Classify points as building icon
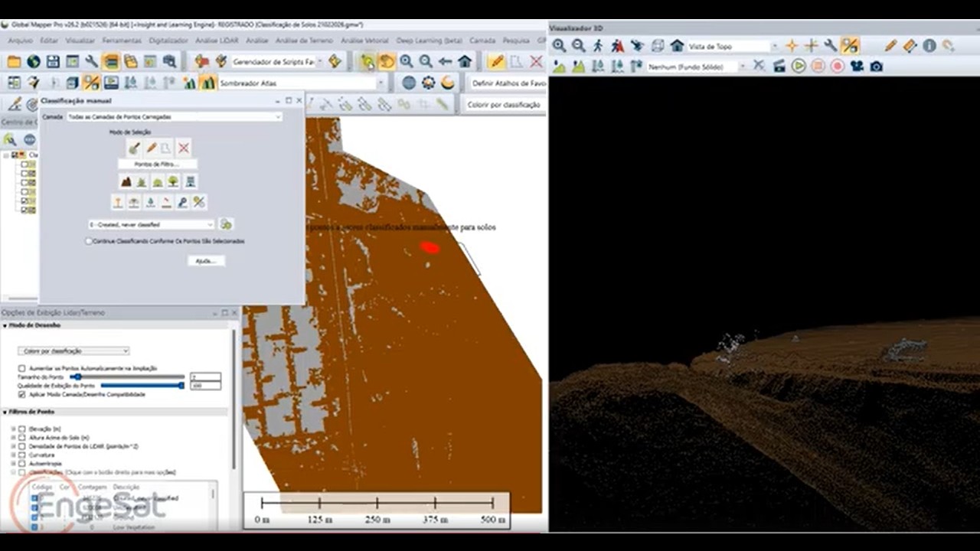The image size is (980, 551). [191, 181]
